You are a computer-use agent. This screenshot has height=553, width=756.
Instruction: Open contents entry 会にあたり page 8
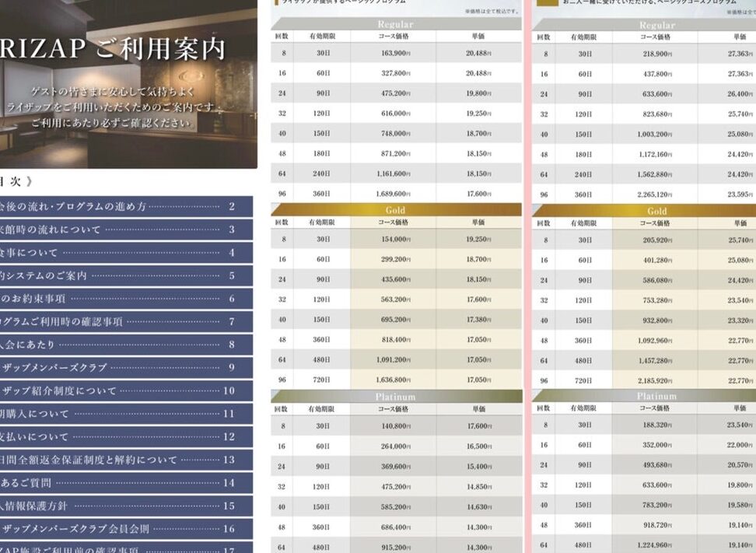point(126,345)
